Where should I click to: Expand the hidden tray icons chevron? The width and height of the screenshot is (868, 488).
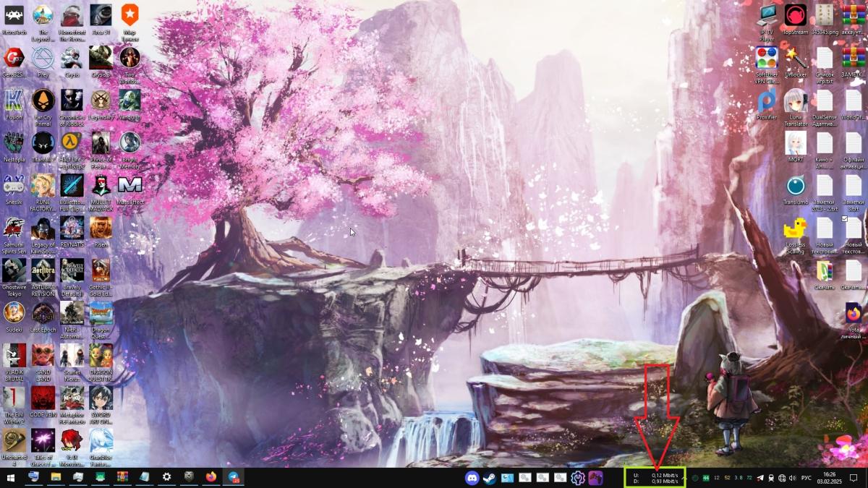pos(684,478)
